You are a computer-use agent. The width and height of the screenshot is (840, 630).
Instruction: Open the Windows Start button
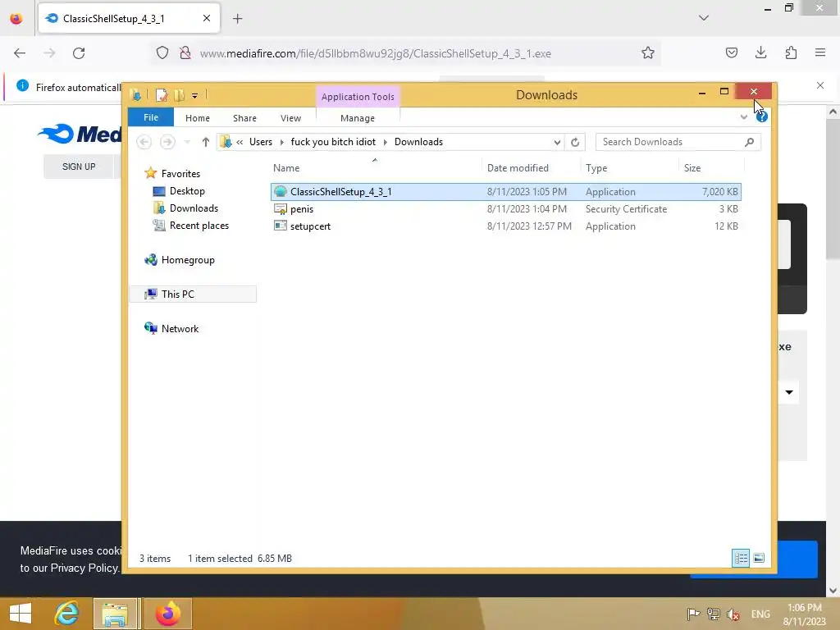(x=21, y=614)
